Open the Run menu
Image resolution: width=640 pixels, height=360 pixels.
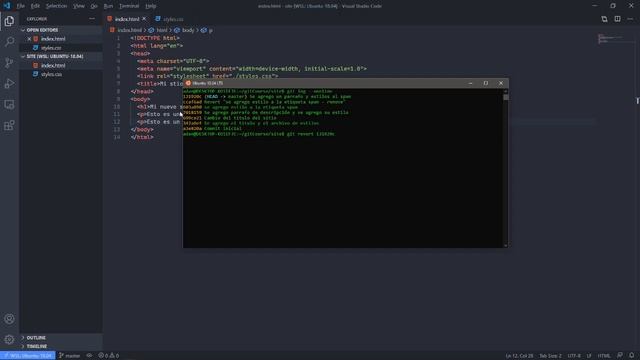(108, 6)
